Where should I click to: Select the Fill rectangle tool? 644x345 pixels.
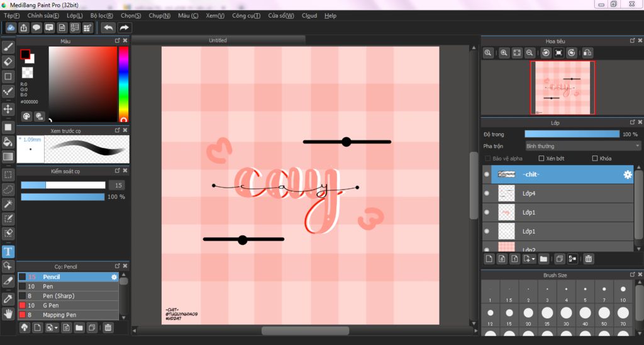click(8, 127)
